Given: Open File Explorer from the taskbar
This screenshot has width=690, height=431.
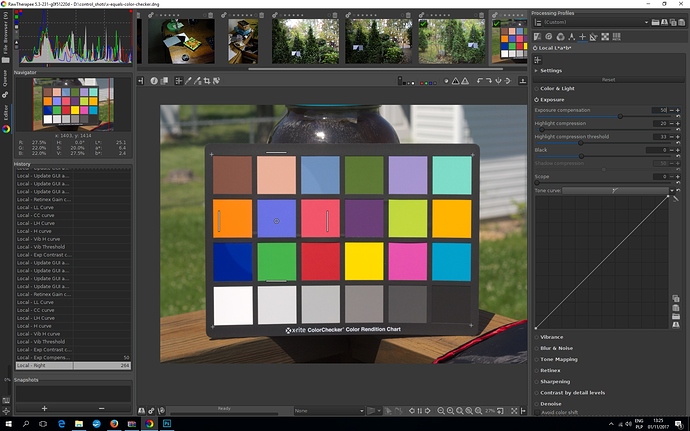Looking at the screenshot, I should [79, 424].
